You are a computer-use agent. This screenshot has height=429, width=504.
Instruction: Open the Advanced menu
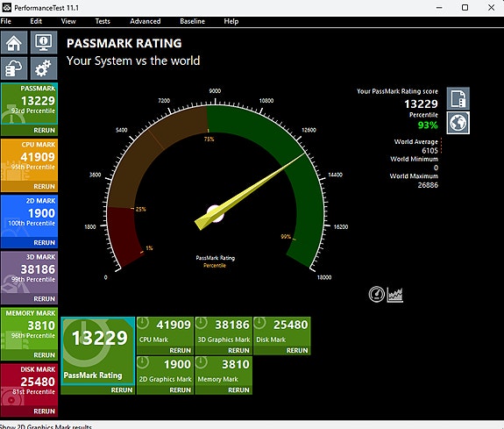click(x=146, y=21)
